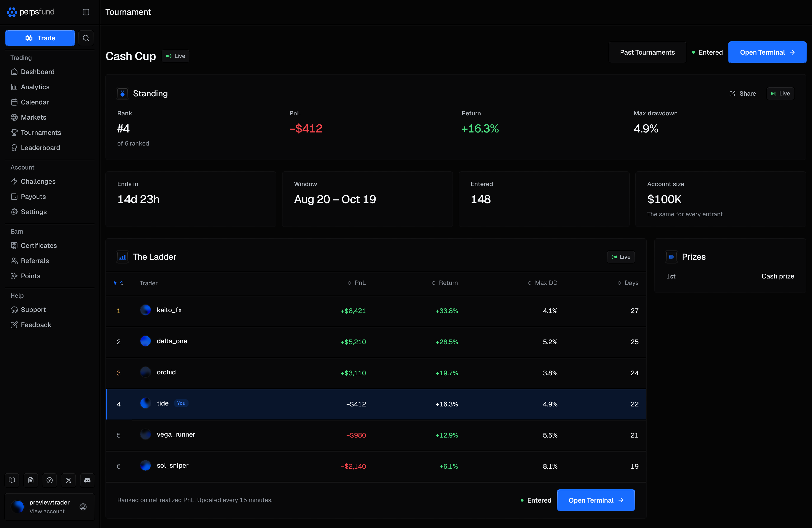
Task: Sort ladder by Max DD column
Action: 542,283
